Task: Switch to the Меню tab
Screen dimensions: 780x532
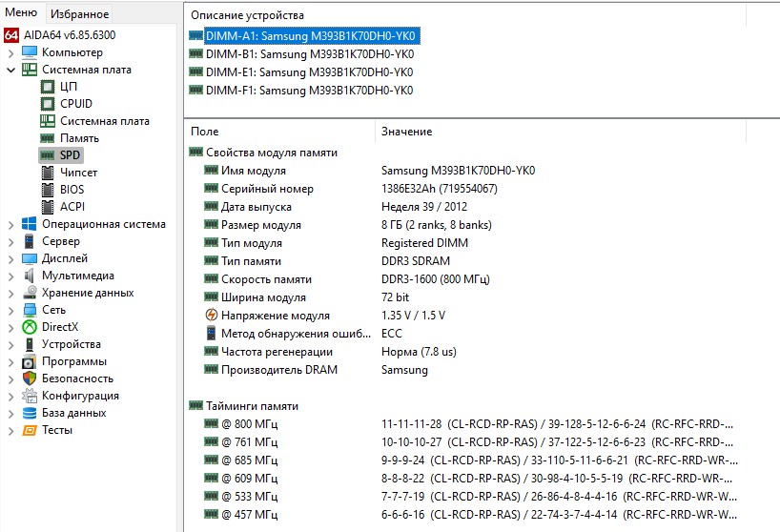Action: pyautogui.click(x=21, y=12)
